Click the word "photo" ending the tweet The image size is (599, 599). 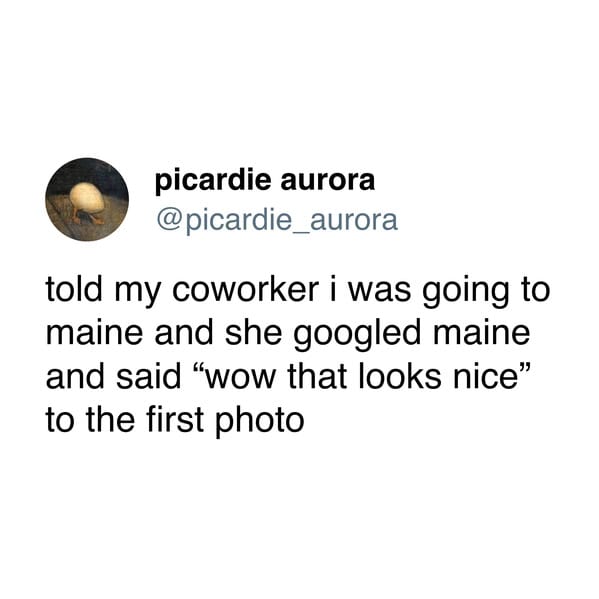[x=260, y=423]
